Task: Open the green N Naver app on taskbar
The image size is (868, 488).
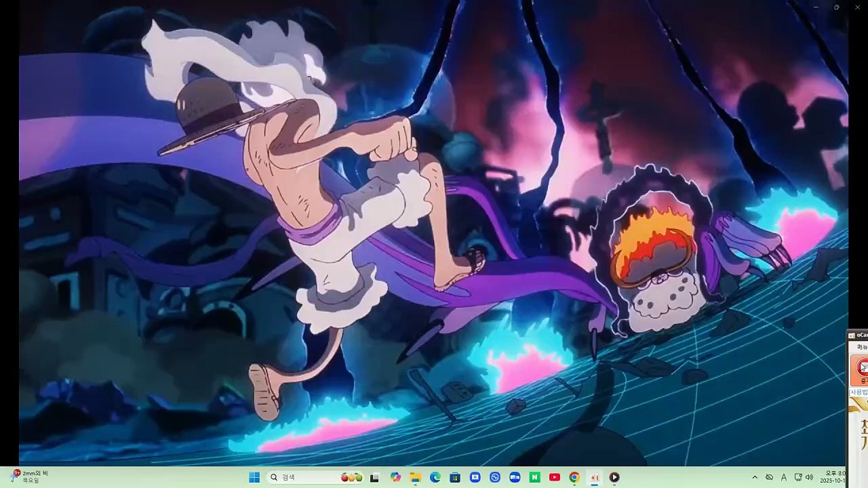Action: (535, 477)
